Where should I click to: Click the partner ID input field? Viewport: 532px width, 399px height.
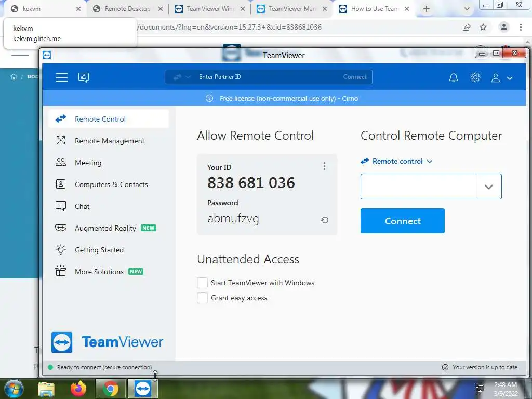tap(418, 187)
